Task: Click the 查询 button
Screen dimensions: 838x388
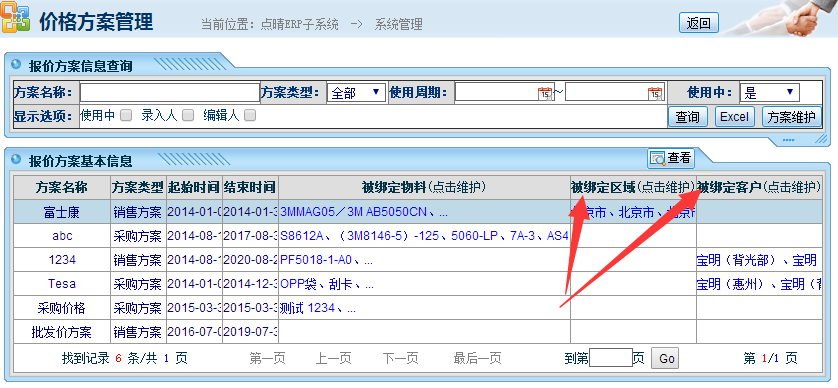Action: point(688,117)
